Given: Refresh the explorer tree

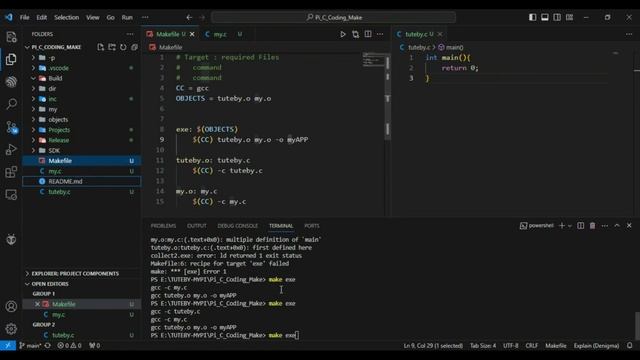Looking at the screenshot, I should coord(123,47).
